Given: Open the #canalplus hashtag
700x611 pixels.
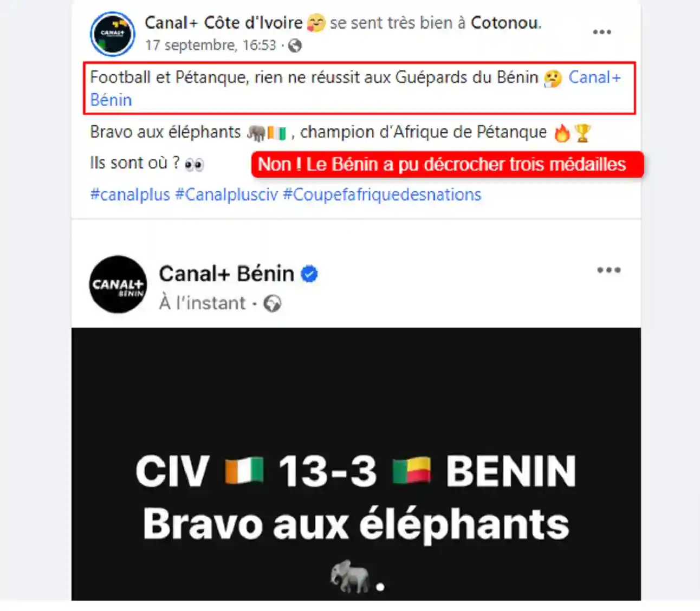Looking at the screenshot, I should click(x=130, y=195).
